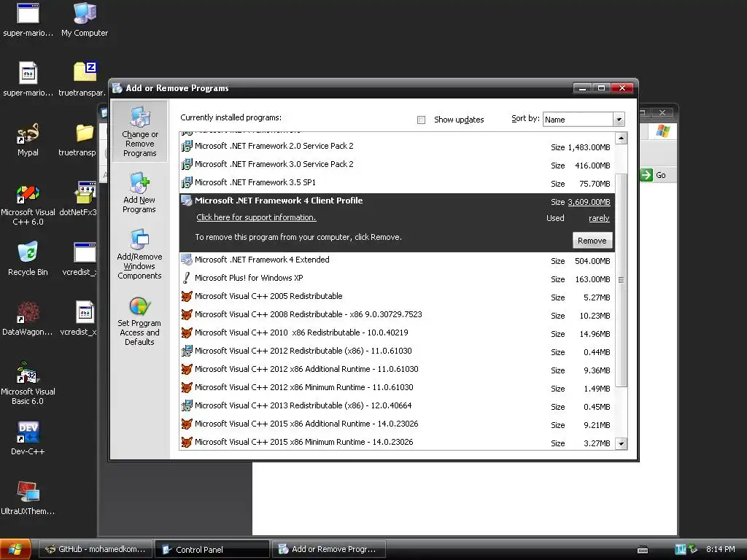Click the 3,609.00MB size link

(589, 202)
